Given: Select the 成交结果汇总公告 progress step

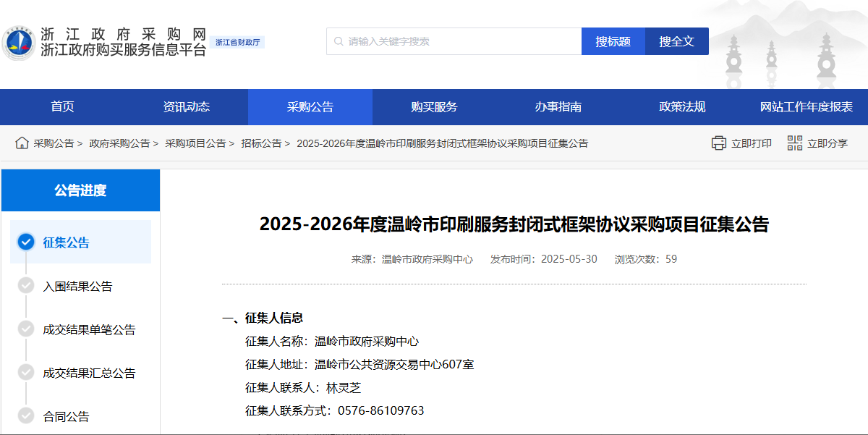Looking at the screenshot, I should coord(89,373).
